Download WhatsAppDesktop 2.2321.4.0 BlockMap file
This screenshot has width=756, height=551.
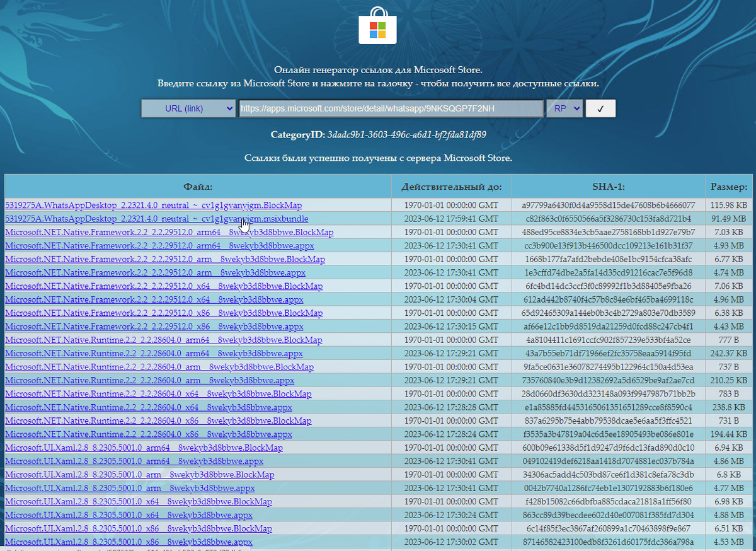coord(154,206)
